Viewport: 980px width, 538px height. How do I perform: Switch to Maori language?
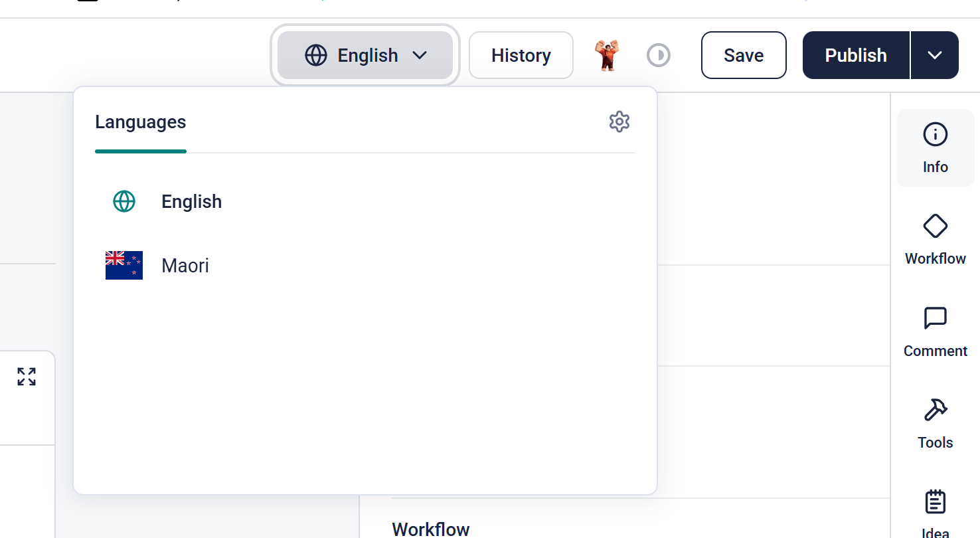pos(185,266)
